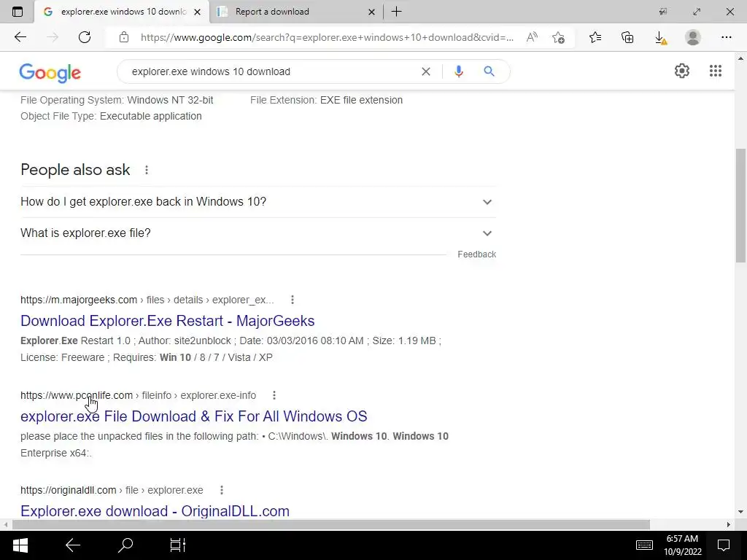Go back with the browser back arrow
This screenshot has width=747, height=560.
point(20,37)
